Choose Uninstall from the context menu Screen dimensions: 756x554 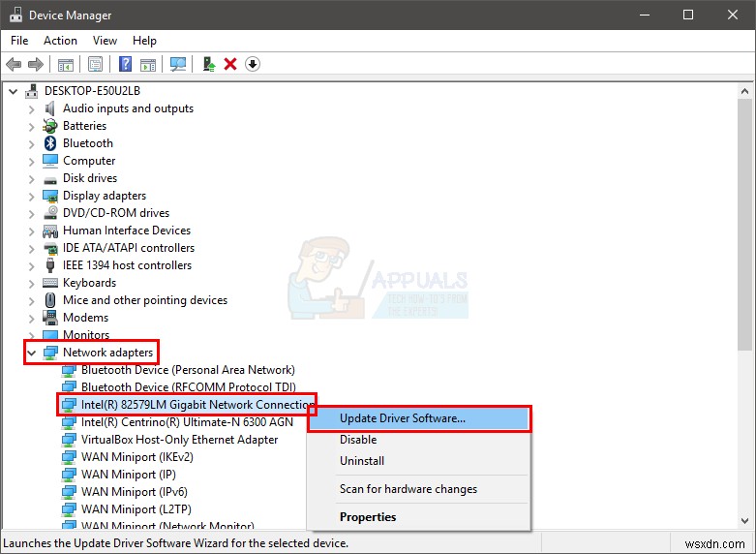point(419,461)
